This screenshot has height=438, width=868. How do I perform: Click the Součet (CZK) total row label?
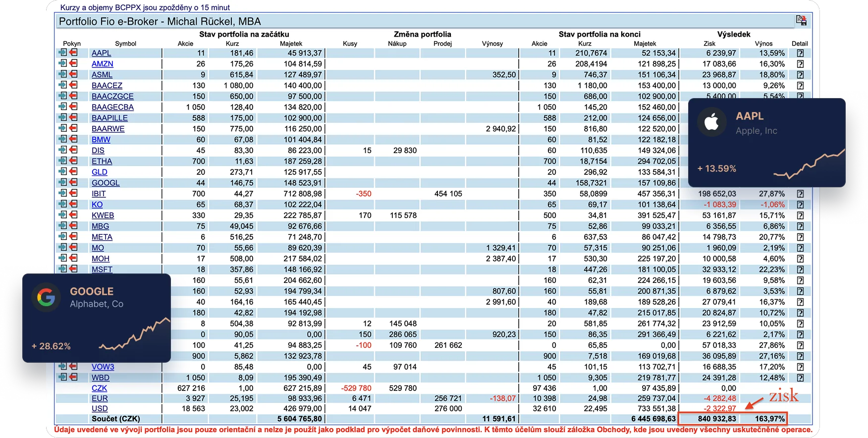[x=116, y=419]
